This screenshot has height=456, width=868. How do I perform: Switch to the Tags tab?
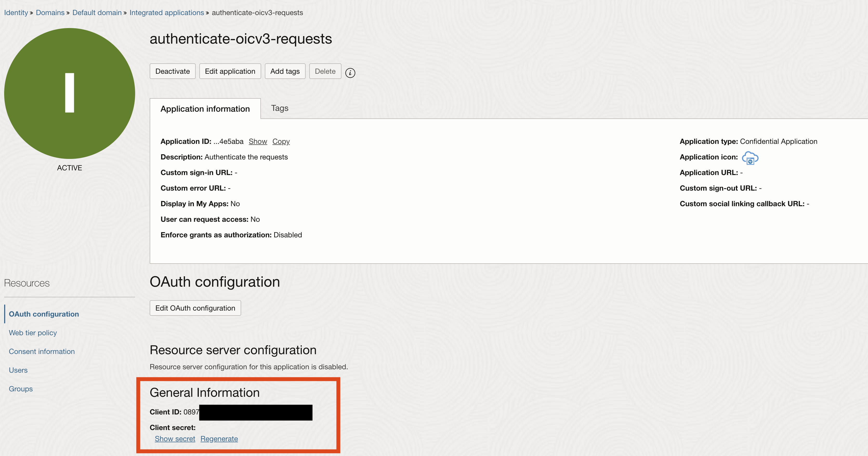(279, 108)
